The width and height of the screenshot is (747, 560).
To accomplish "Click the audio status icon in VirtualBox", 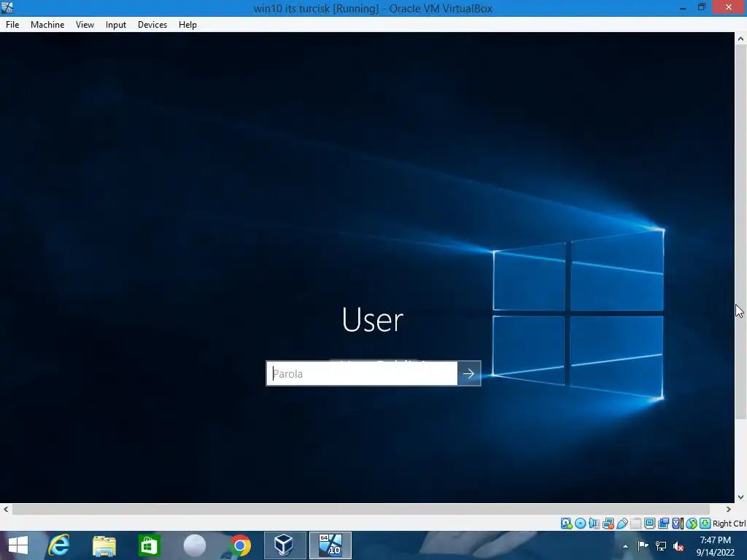I will pos(594,524).
